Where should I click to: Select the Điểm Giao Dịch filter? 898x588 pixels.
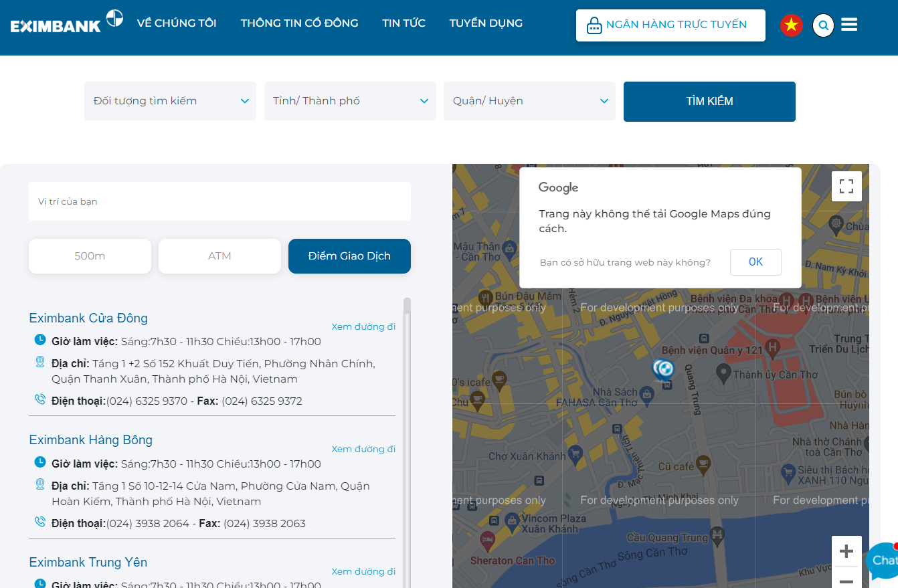click(349, 256)
